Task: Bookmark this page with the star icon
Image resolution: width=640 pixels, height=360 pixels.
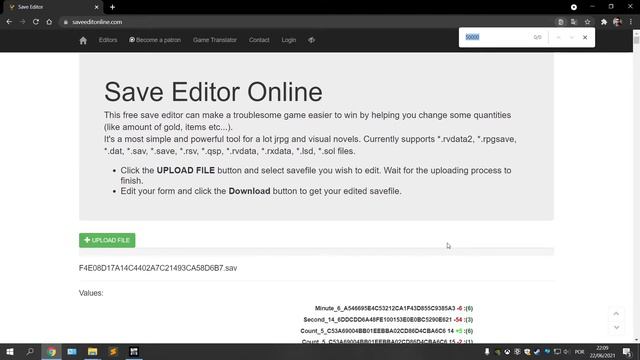Action: [x=587, y=22]
